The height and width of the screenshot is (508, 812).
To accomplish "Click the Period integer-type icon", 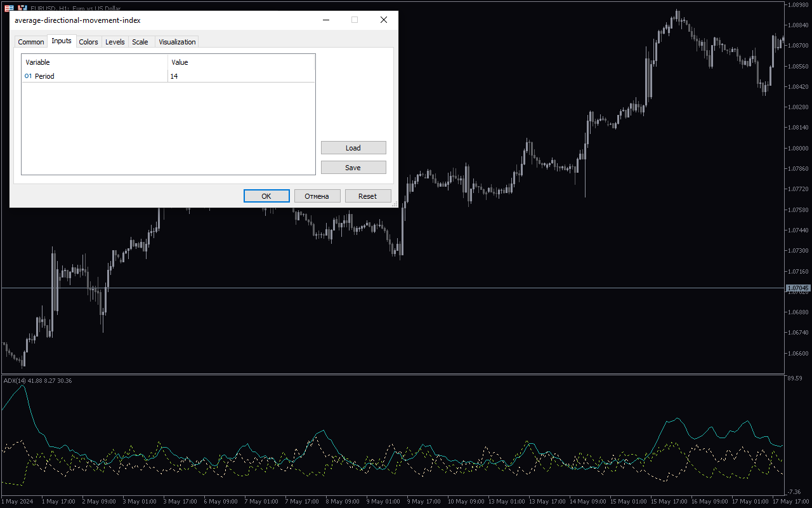I will (28, 76).
